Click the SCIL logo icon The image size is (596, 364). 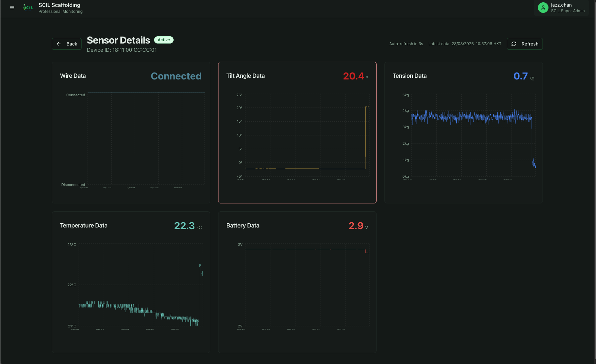(28, 8)
